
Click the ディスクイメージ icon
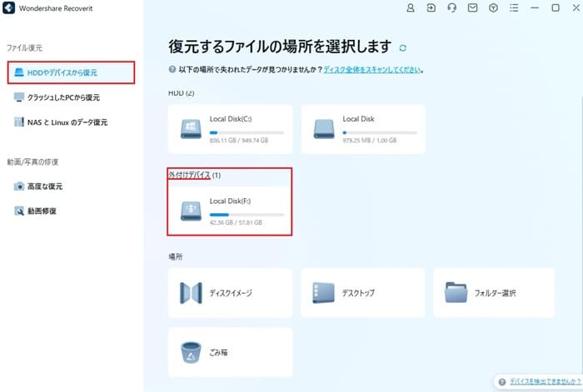point(191,293)
